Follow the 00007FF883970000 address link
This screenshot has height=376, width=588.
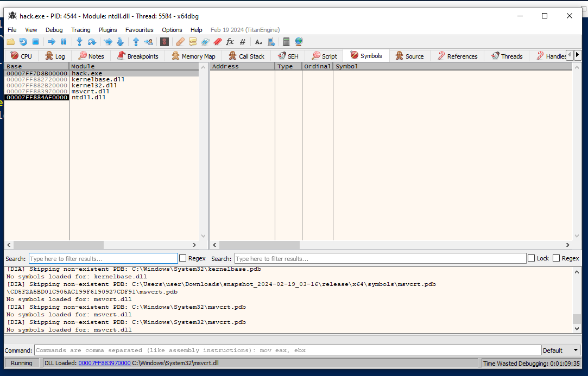point(104,363)
